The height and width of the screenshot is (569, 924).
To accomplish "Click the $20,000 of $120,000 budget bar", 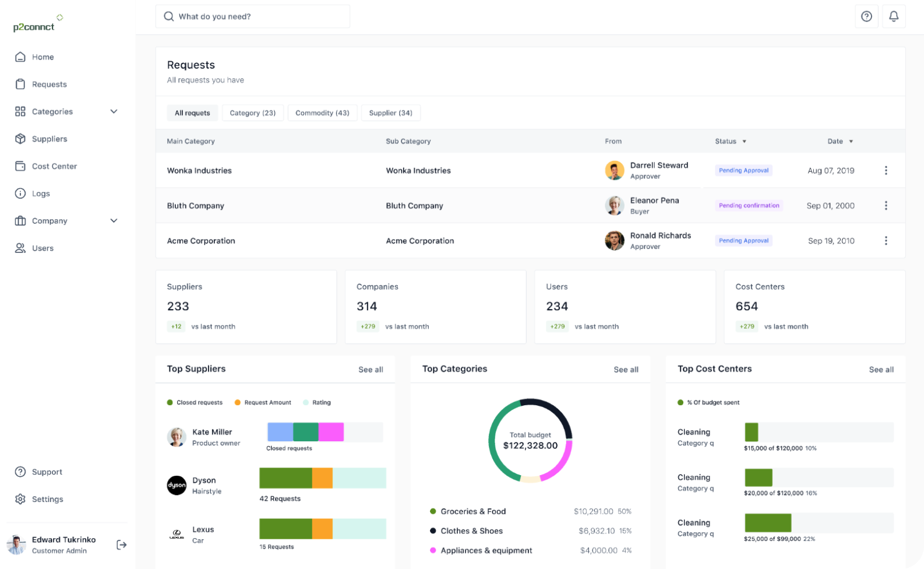I will 819,477.
